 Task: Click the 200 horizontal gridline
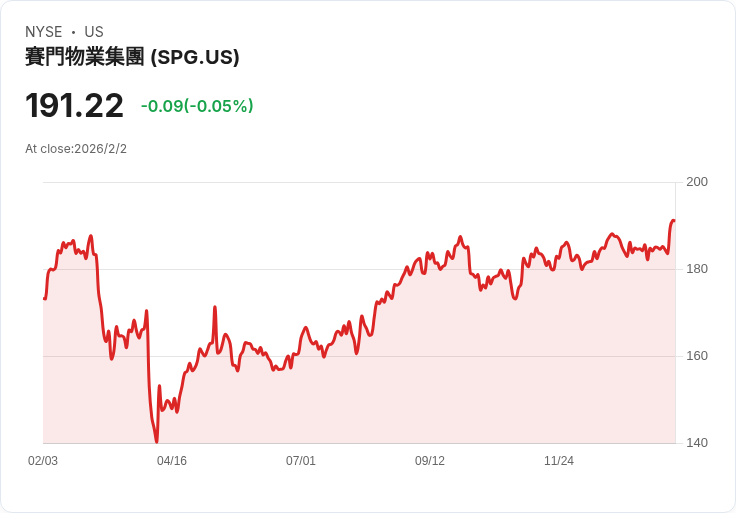click(x=300, y=182)
